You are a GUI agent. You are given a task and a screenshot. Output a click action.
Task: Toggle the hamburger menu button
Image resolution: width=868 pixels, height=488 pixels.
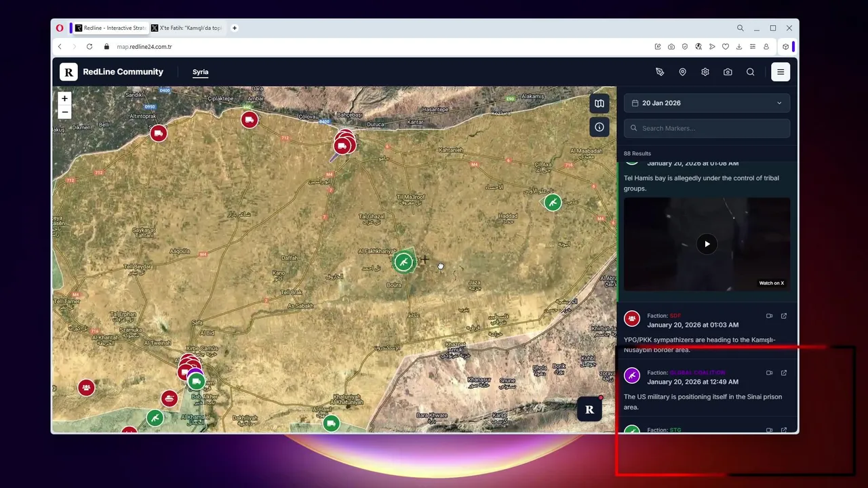click(781, 72)
